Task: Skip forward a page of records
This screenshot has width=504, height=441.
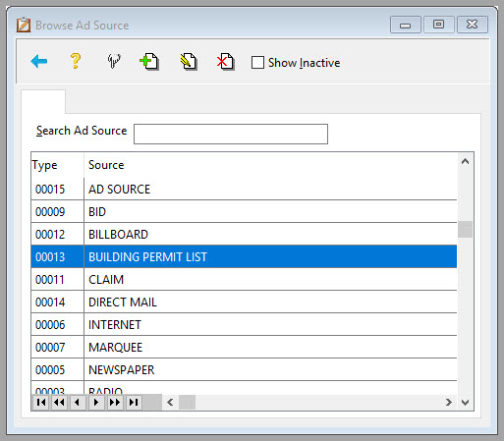Action: coord(115,402)
